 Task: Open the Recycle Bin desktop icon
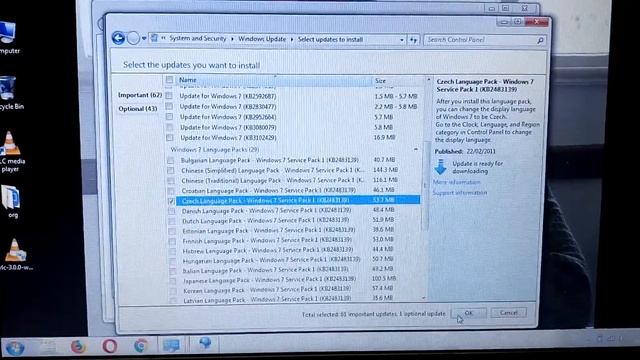click(x=10, y=93)
